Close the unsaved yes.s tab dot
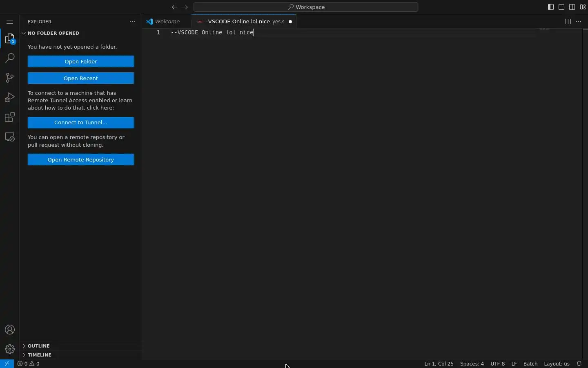The image size is (588, 368). pos(291,22)
